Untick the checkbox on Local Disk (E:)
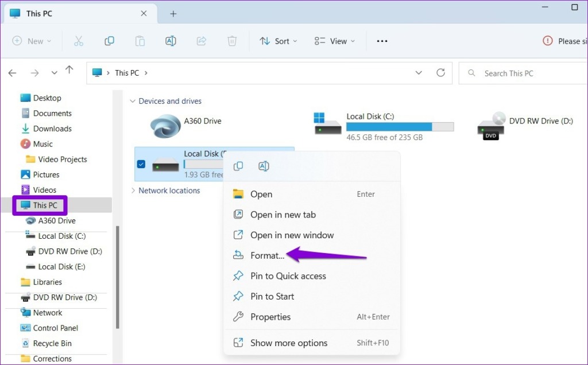The image size is (588, 365). (x=141, y=164)
